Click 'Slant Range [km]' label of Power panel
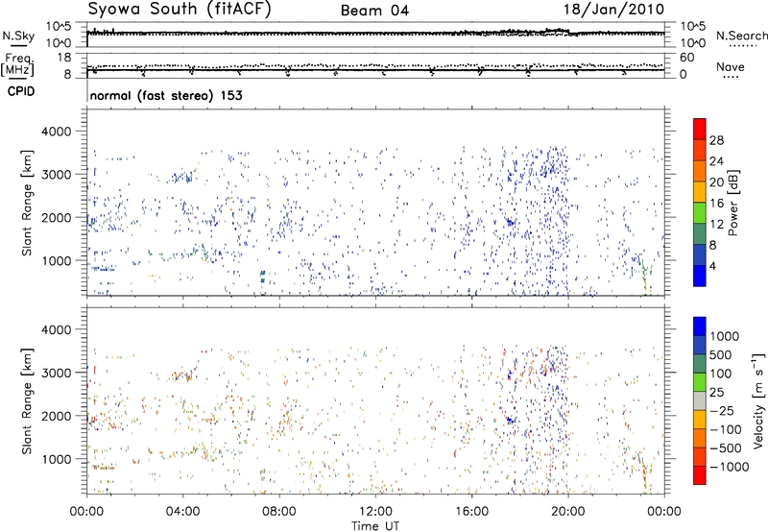768x532 pixels. (x=27, y=203)
